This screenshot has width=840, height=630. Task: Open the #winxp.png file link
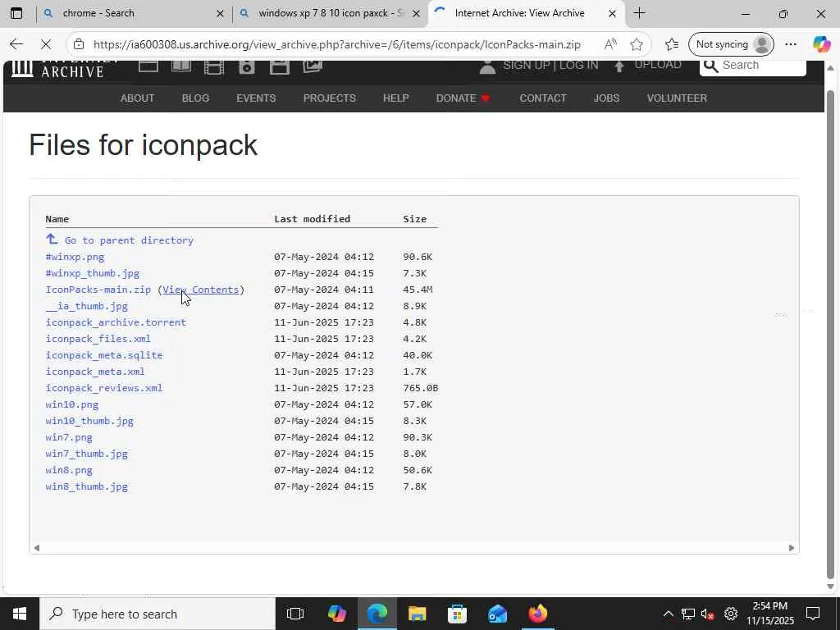coord(75,257)
